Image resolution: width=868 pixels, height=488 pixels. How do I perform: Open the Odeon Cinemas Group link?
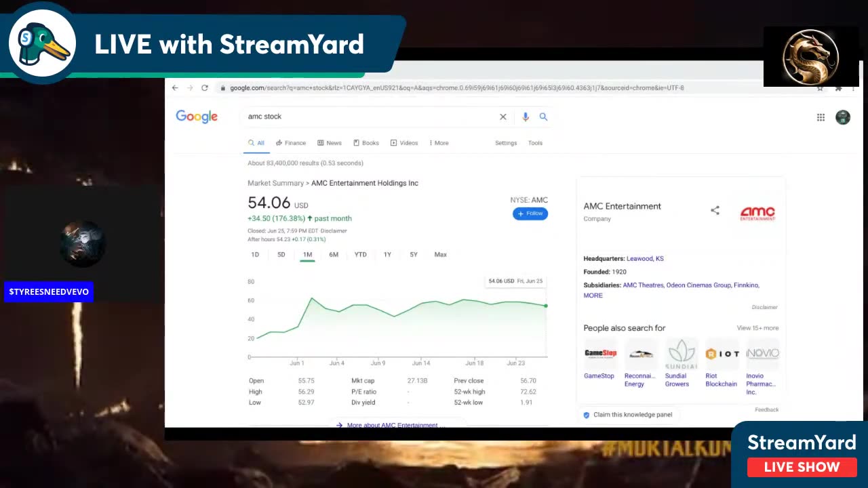(x=698, y=285)
